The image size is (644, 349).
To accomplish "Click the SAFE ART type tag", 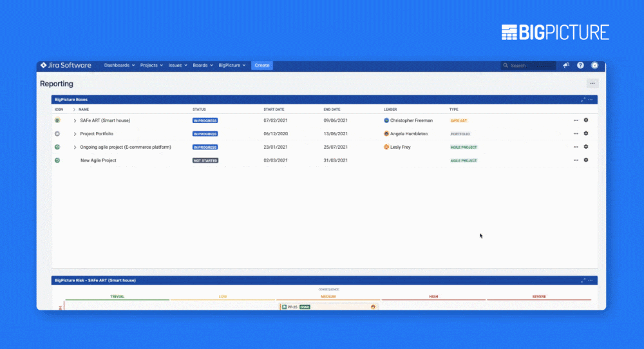I will pos(459,120).
